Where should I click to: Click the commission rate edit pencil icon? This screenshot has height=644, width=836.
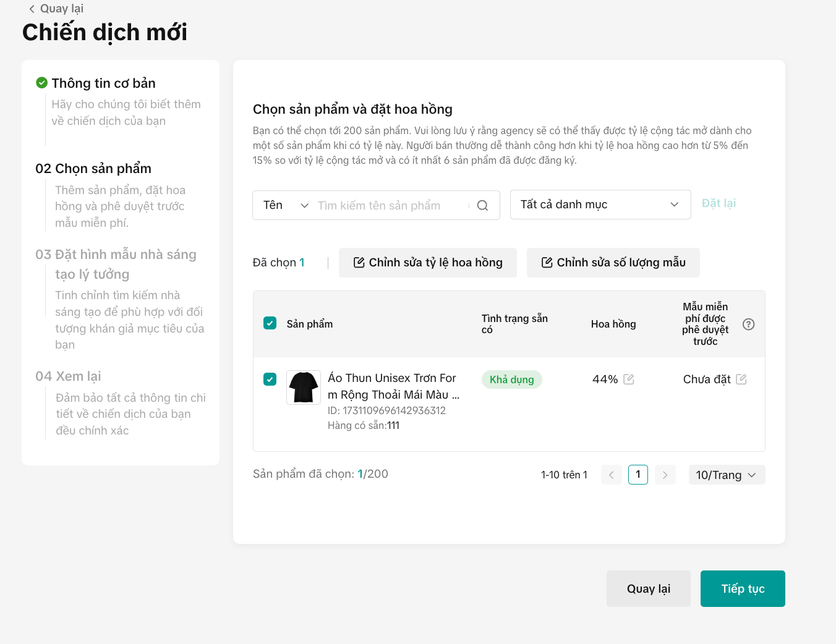(x=629, y=379)
